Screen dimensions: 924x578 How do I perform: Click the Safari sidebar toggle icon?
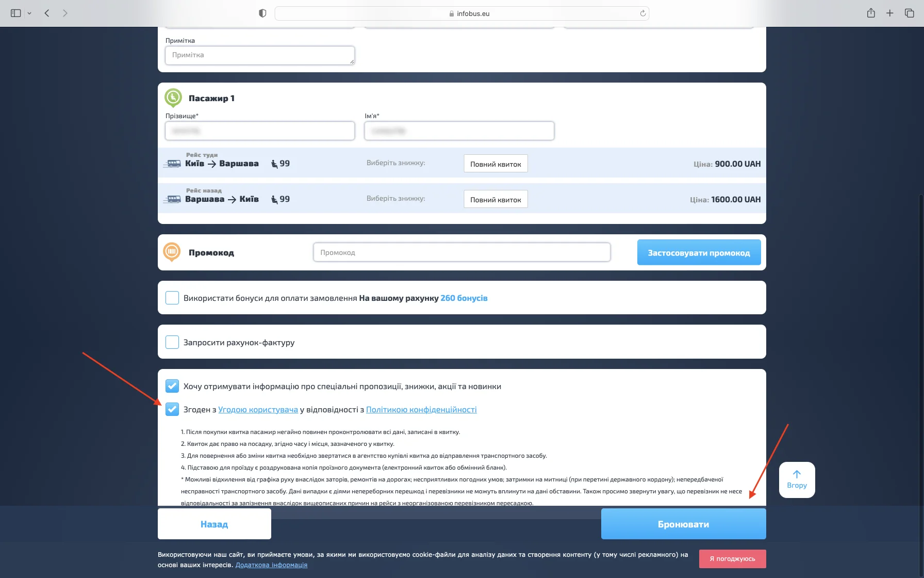[15, 13]
